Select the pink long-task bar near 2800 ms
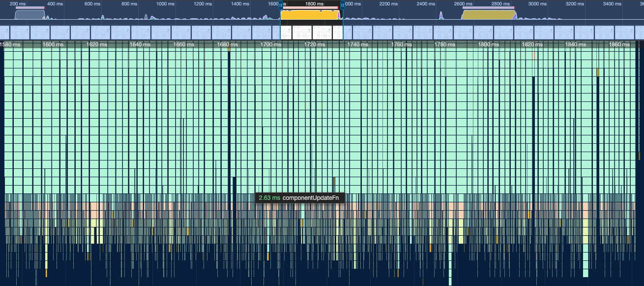Viewport: 644px width, 286px height. 488,8
